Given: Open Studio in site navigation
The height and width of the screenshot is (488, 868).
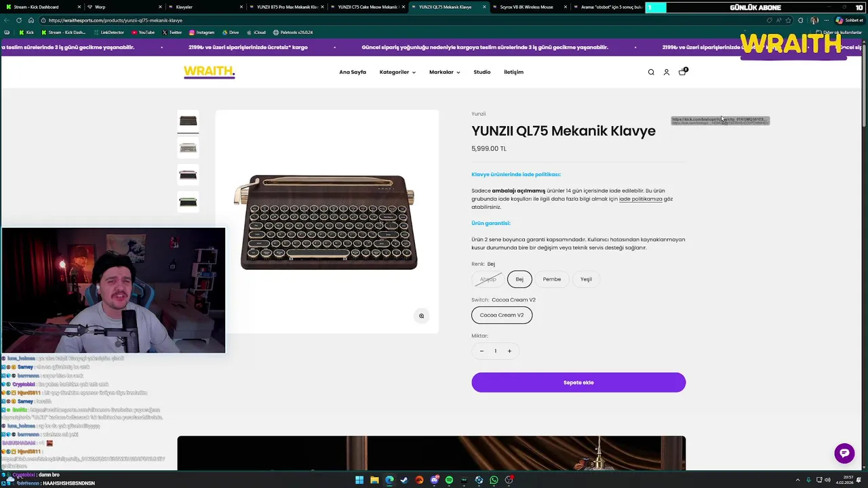Looking at the screenshot, I should point(482,73).
